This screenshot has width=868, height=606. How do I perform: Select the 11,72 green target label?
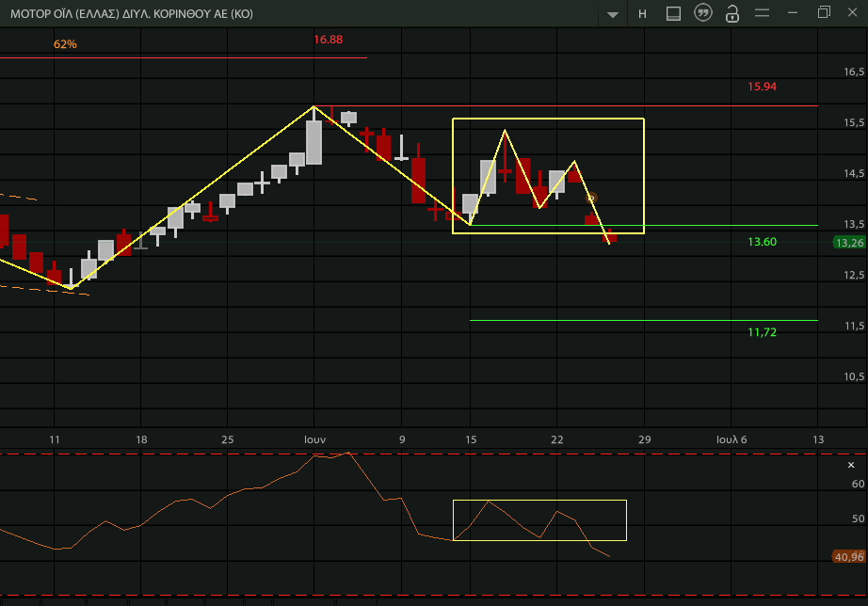pos(763,332)
